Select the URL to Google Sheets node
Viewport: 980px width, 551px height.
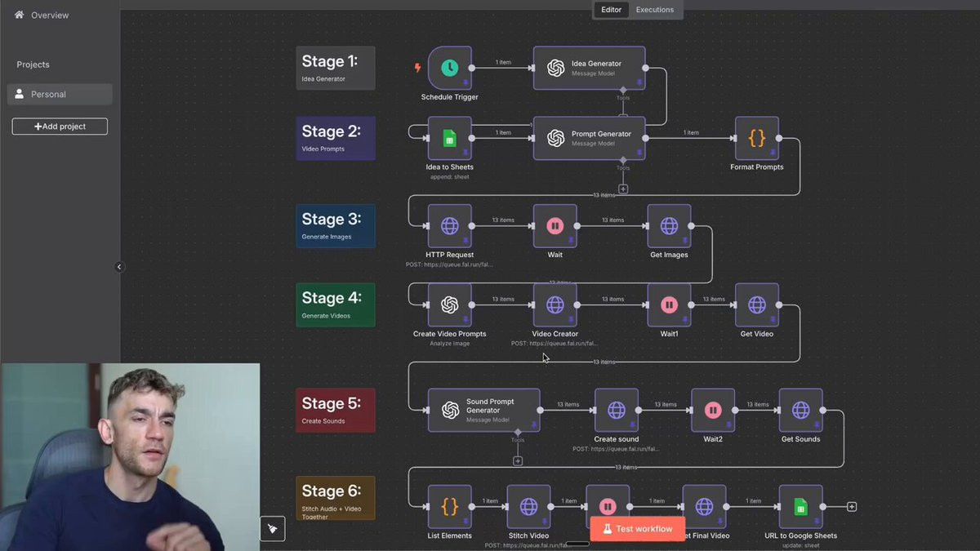801,507
